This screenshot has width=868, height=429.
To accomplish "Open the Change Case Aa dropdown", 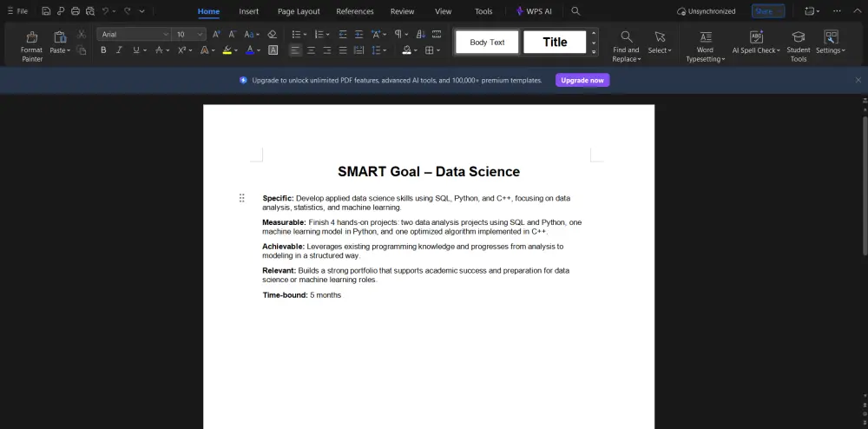I will coord(258,35).
